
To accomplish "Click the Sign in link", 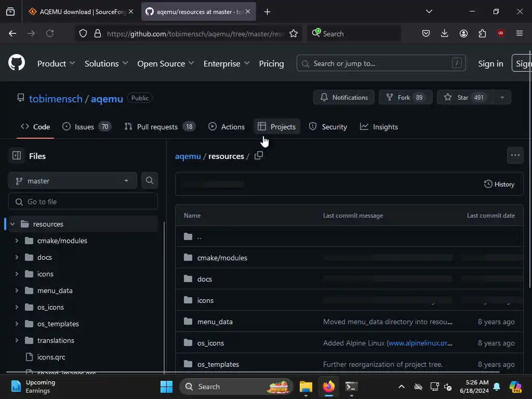I will tap(490, 63).
